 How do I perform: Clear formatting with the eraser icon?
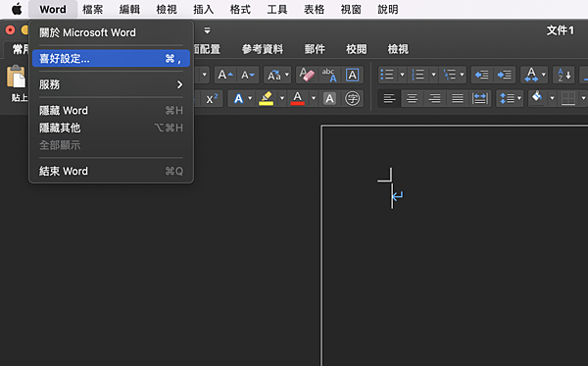point(307,76)
